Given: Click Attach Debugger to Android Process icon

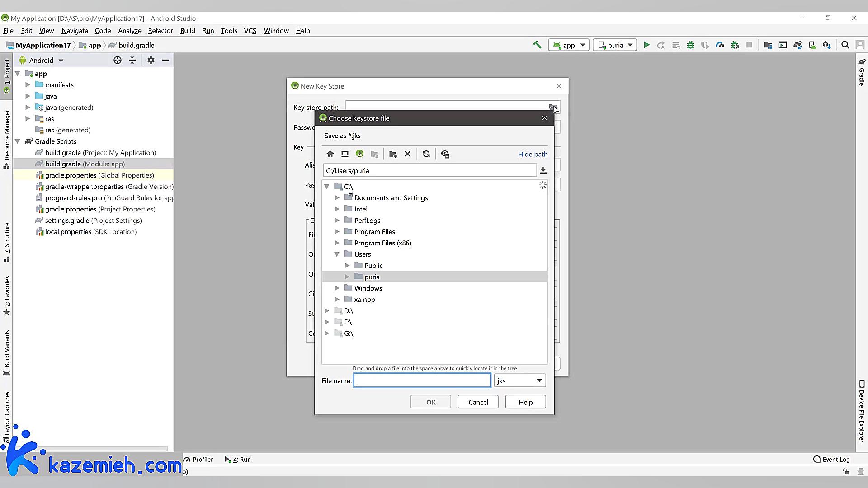Looking at the screenshot, I should [x=735, y=45].
